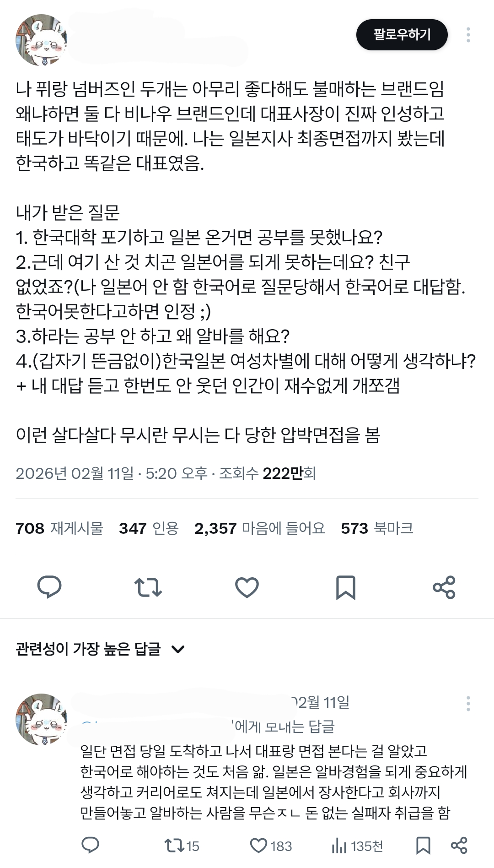The width and height of the screenshot is (494, 868).
Task: Open the 708 재게시물 reposts list
Action: 59,528
